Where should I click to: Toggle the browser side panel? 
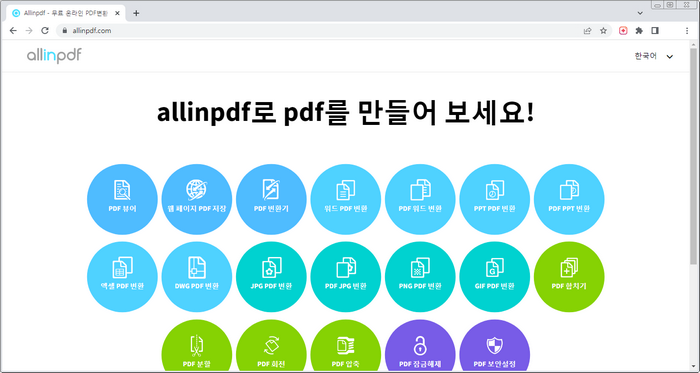point(655,31)
